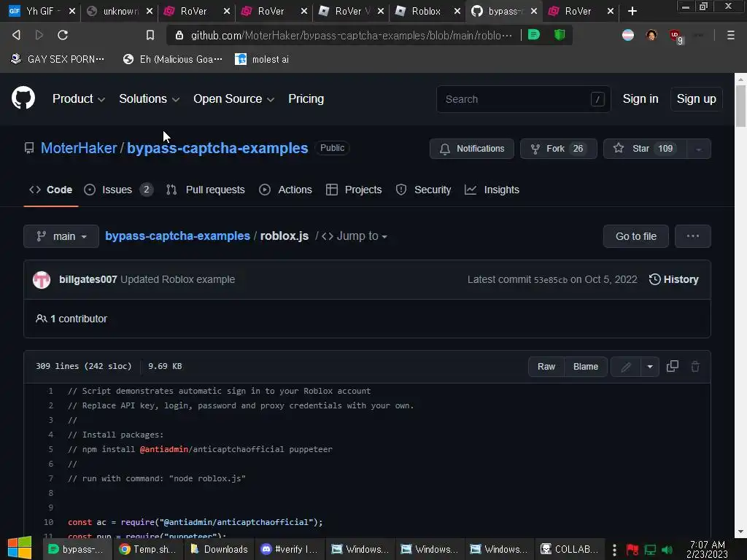The image size is (747, 560).
Task: Open MoterHaker owner profile link
Action: click(79, 148)
